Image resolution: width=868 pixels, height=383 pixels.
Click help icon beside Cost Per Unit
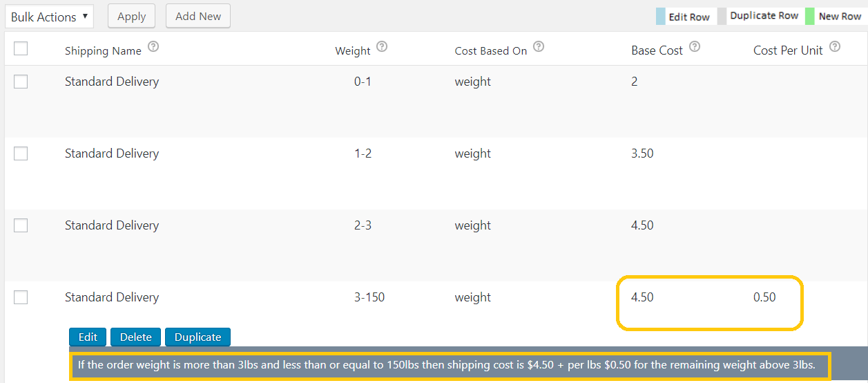[x=835, y=47]
